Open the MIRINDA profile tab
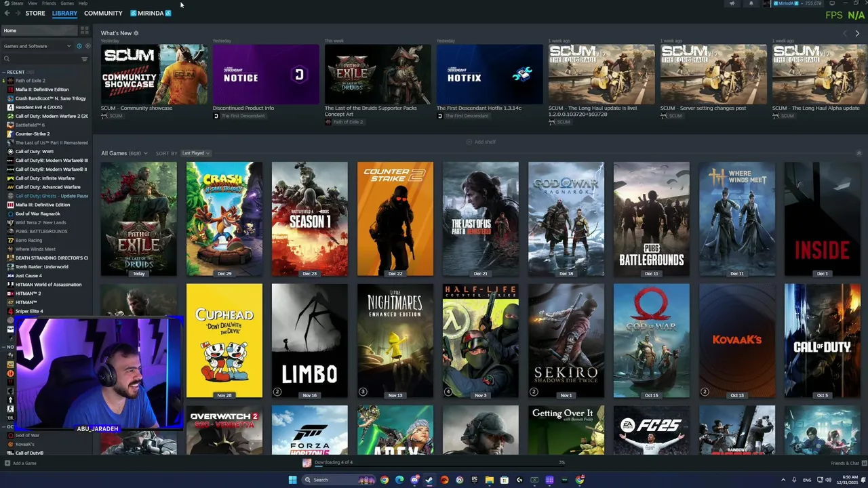 point(151,14)
